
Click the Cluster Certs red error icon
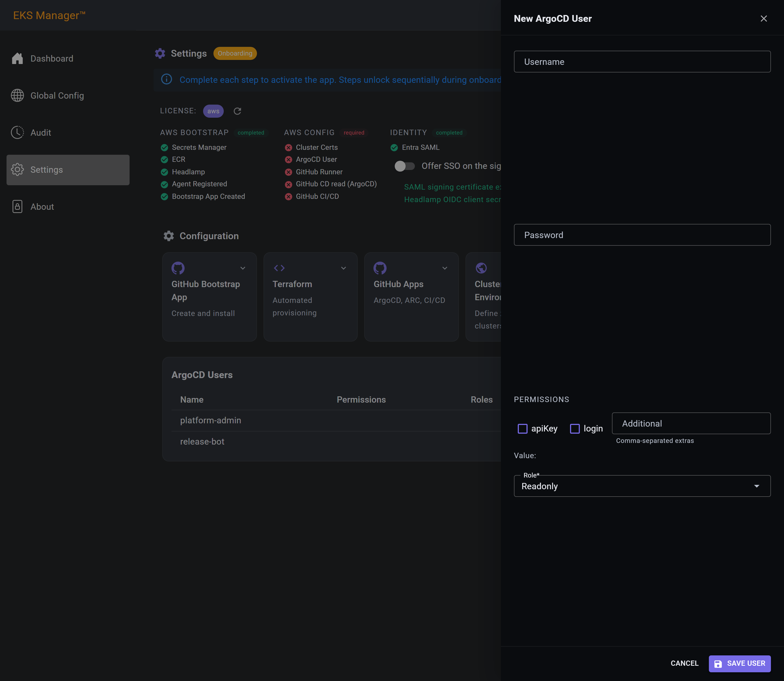coord(288,147)
